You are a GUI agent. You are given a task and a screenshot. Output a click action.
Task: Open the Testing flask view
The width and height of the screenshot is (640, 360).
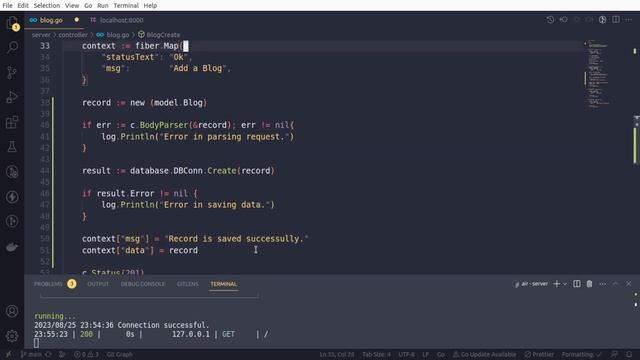pos(12,147)
